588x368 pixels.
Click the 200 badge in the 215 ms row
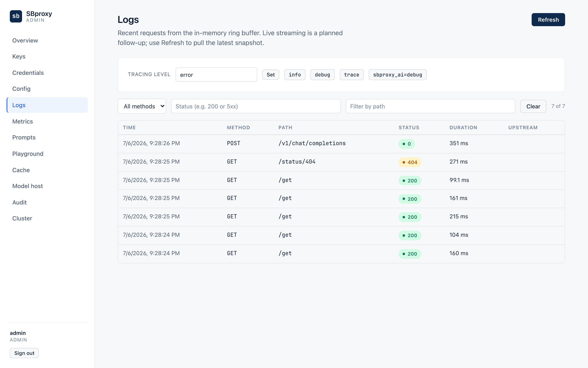coord(410,217)
